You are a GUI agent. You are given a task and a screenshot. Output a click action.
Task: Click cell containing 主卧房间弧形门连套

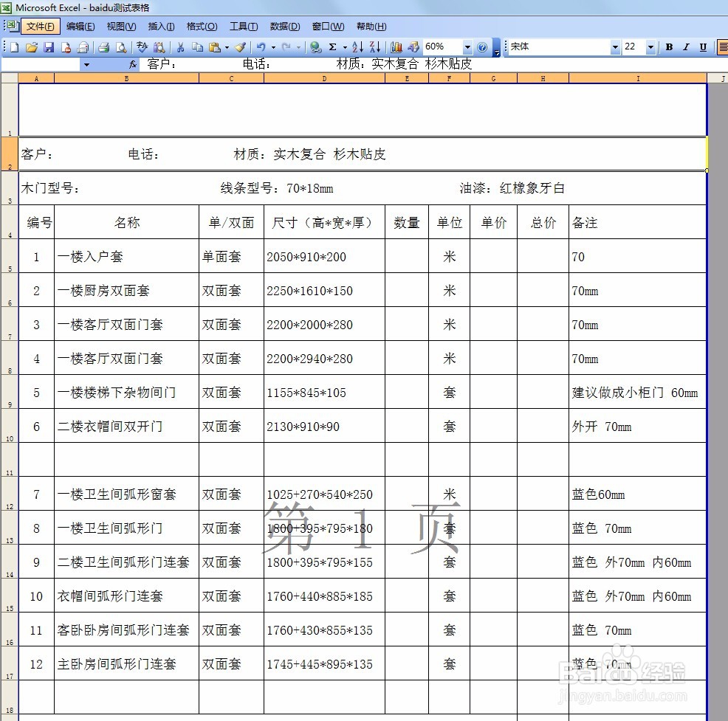pos(126,664)
